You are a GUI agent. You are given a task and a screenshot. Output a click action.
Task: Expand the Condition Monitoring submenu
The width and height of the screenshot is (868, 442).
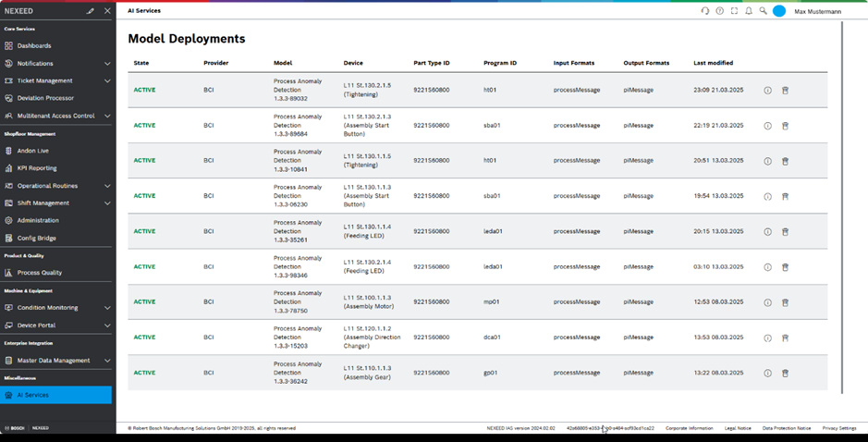tap(107, 308)
